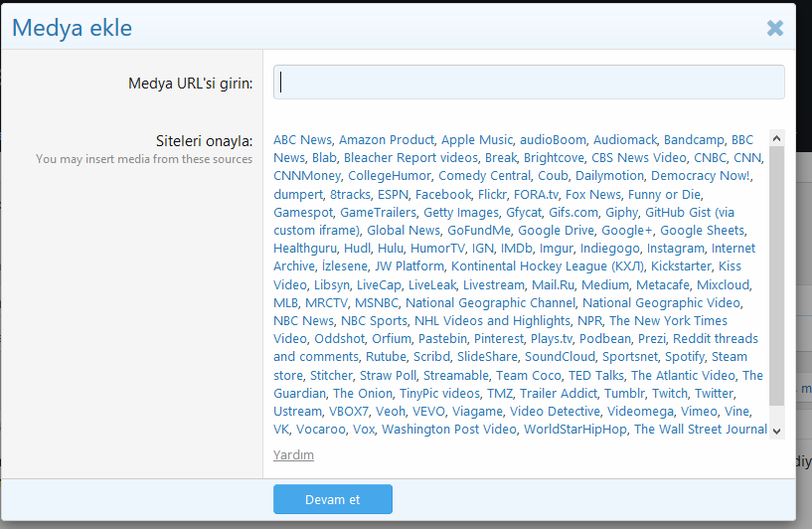Open the ABC News source link
Image resolution: width=812 pixels, height=529 pixels.
pos(303,140)
